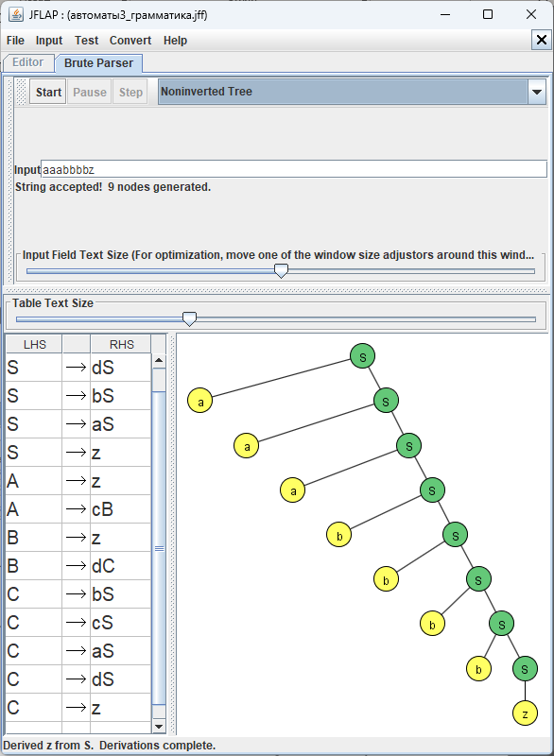554x756 pixels.
Task: Click the Step button
Action: [130, 92]
